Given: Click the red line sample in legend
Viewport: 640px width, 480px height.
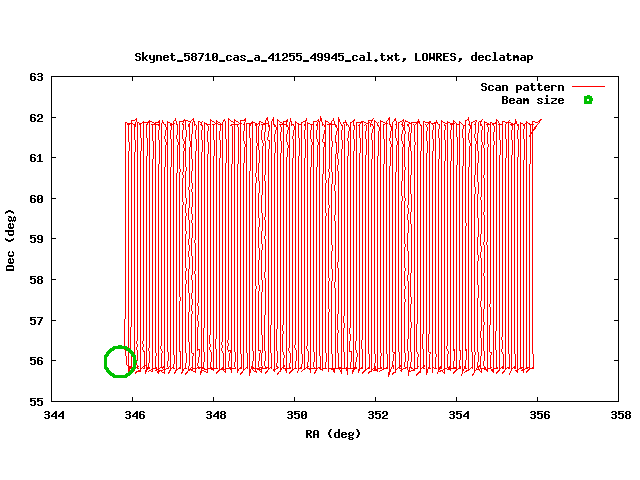Looking at the screenshot, I should 588,87.
